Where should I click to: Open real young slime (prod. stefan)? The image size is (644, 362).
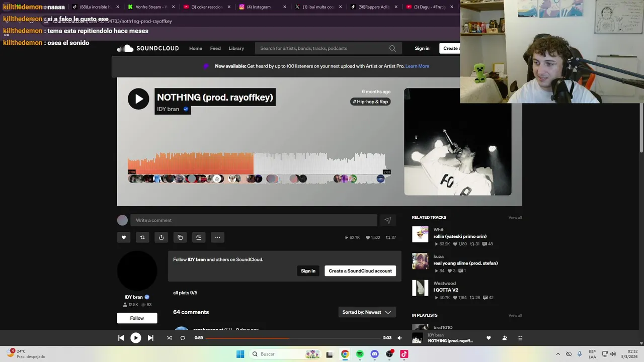[x=465, y=263]
